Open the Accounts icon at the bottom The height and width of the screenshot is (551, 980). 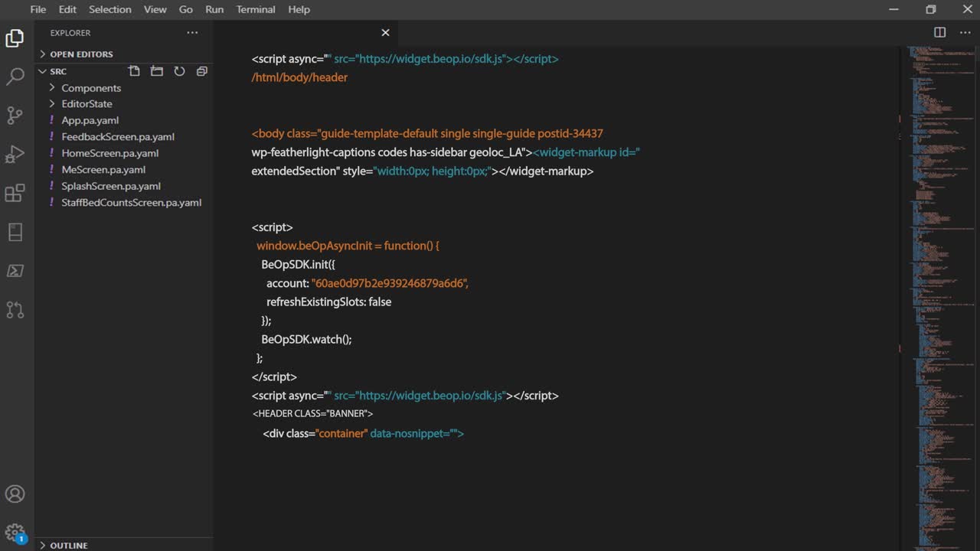click(x=15, y=494)
